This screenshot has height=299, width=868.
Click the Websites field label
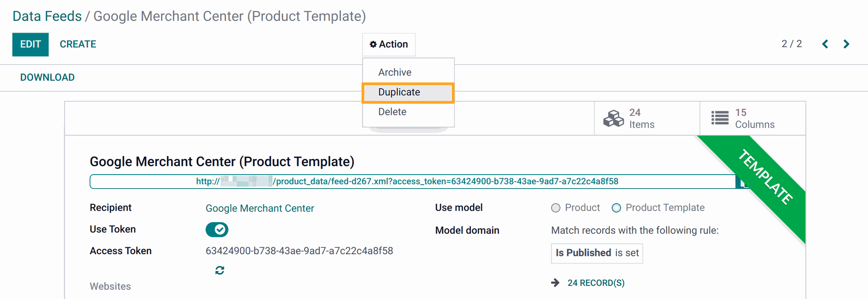[110, 286]
